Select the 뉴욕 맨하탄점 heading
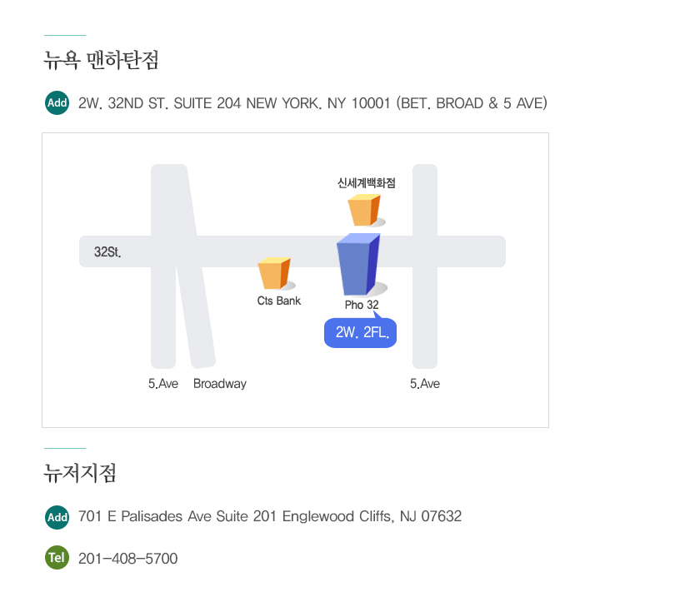700x612 pixels. (102, 60)
